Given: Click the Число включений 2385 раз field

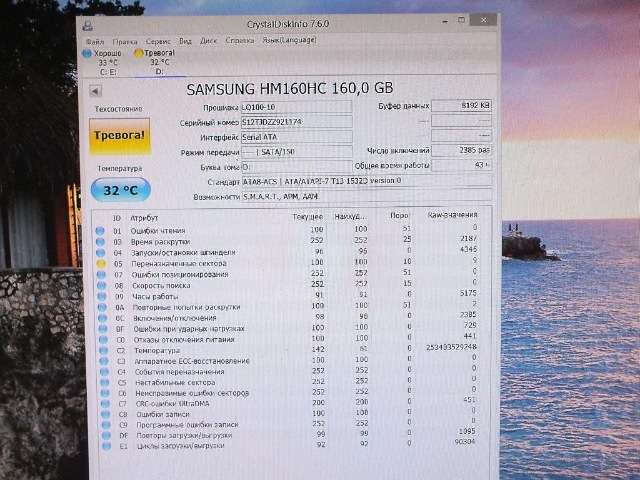Looking at the screenshot, I should point(461,150).
